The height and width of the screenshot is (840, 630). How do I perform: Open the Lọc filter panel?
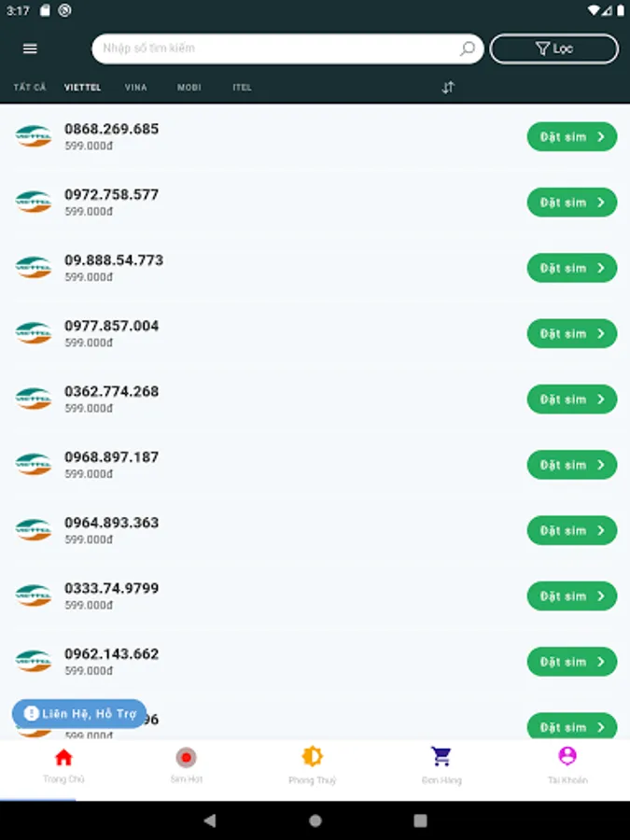click(554, 49)
